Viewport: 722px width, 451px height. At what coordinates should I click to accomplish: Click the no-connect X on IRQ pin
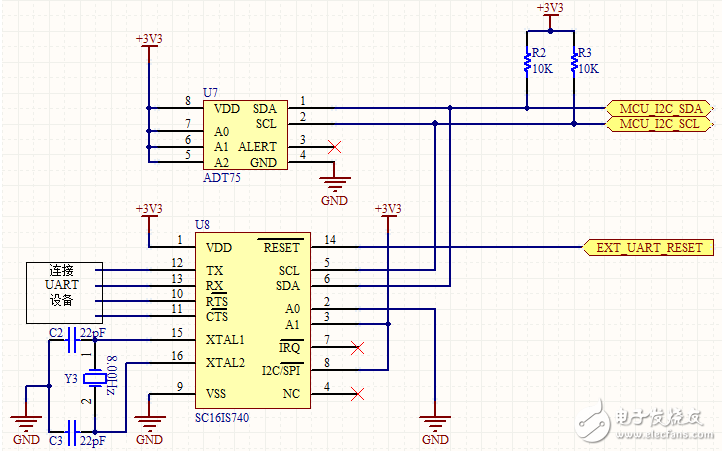click(x=357, y=348)
